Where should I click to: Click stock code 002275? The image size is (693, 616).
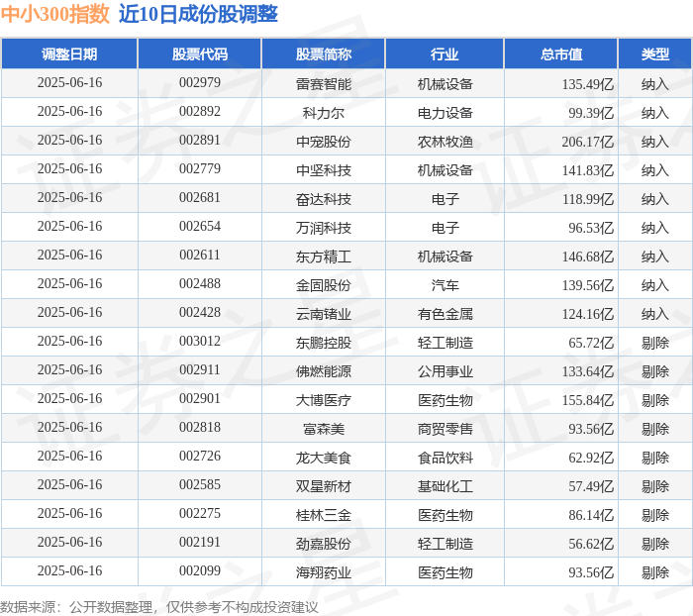(x=200, y=514)
